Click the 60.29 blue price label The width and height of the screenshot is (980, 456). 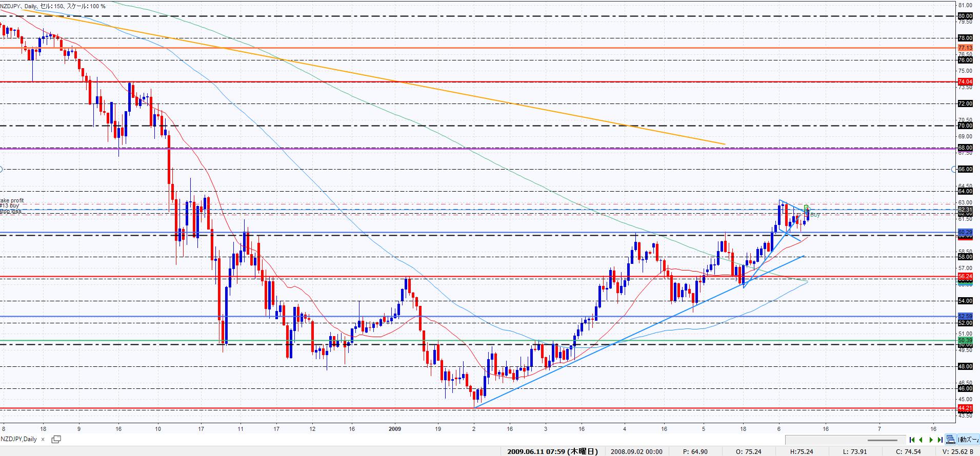[x=965, y=232]
